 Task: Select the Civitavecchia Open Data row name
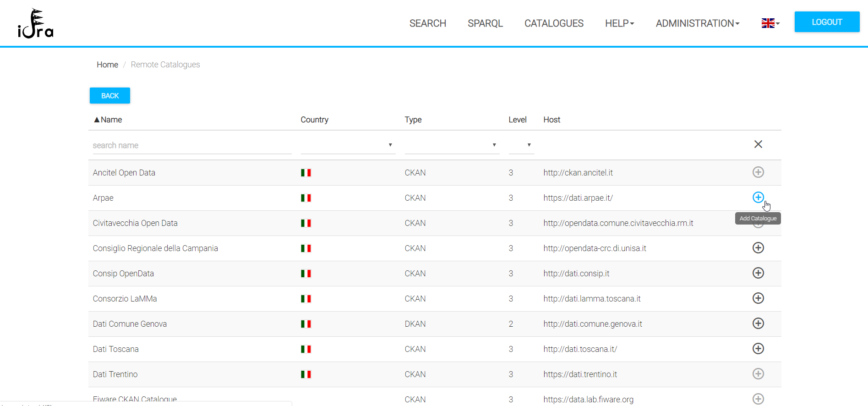(x=135, y=223)
